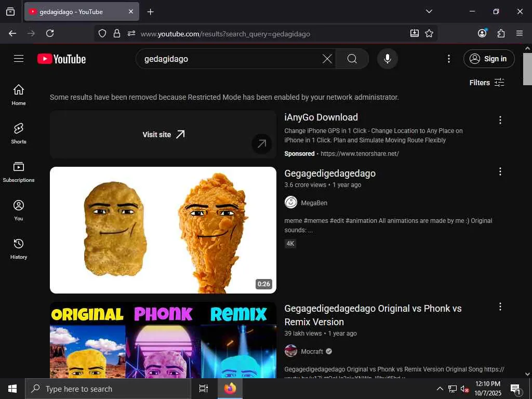Image resolution: width=532 pixels, height=399 pixels.
Task: Open the notification center icon
Action: click(516, 389)
